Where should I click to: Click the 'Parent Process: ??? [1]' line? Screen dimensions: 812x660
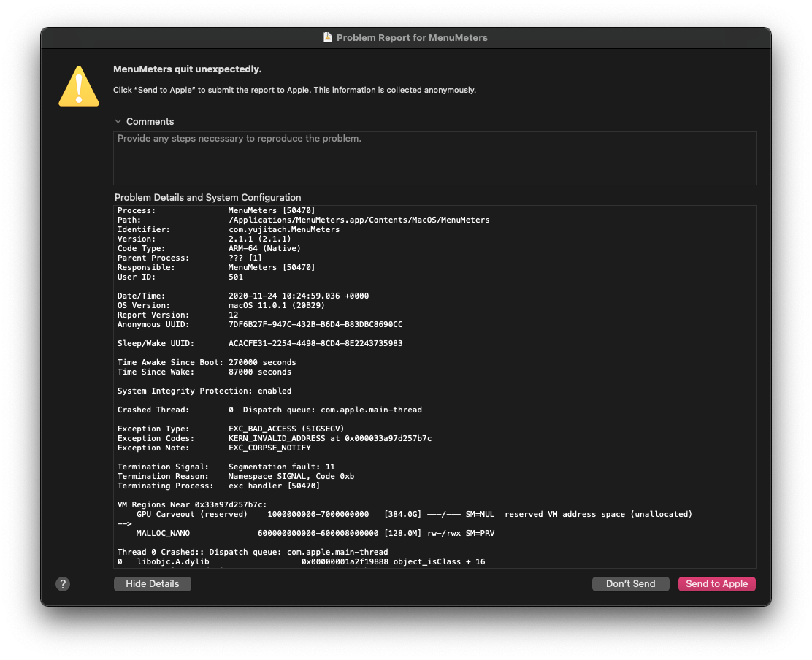[x=190, y=258]
